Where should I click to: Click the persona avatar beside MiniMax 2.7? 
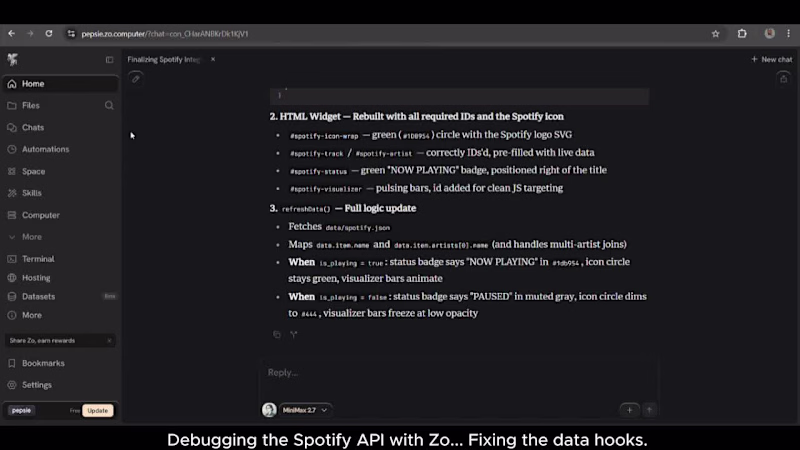[269, 410]
